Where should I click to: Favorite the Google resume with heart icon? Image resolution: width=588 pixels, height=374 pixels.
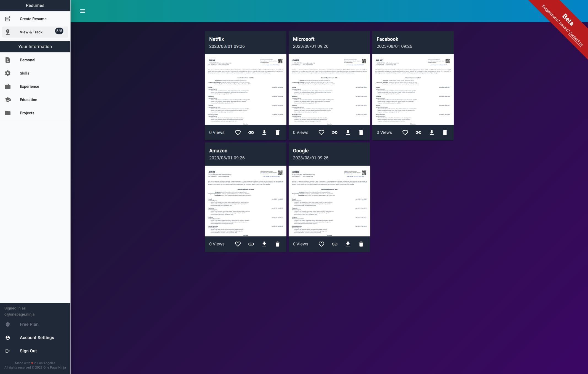[321, 244]
